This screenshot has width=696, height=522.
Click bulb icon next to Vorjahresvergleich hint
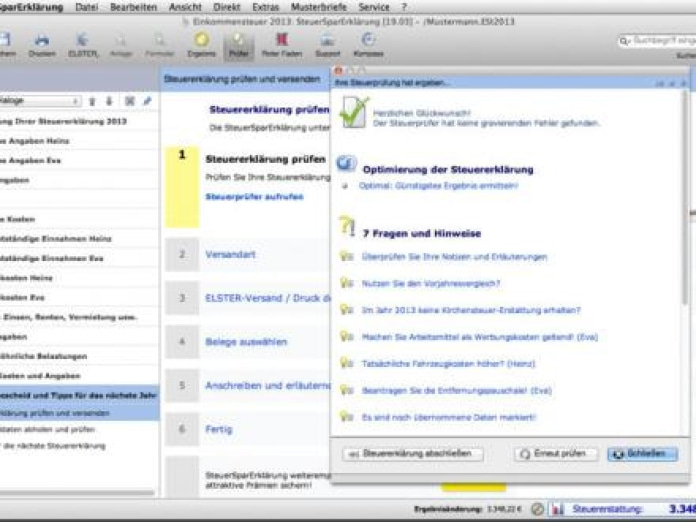click(x=346, y=283)
